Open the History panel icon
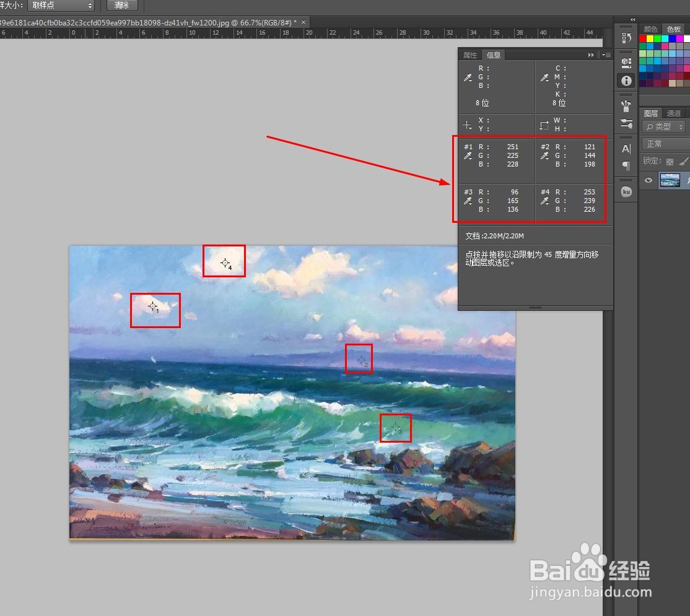This screenshot has height=616, width=690. tap(626, 38)
